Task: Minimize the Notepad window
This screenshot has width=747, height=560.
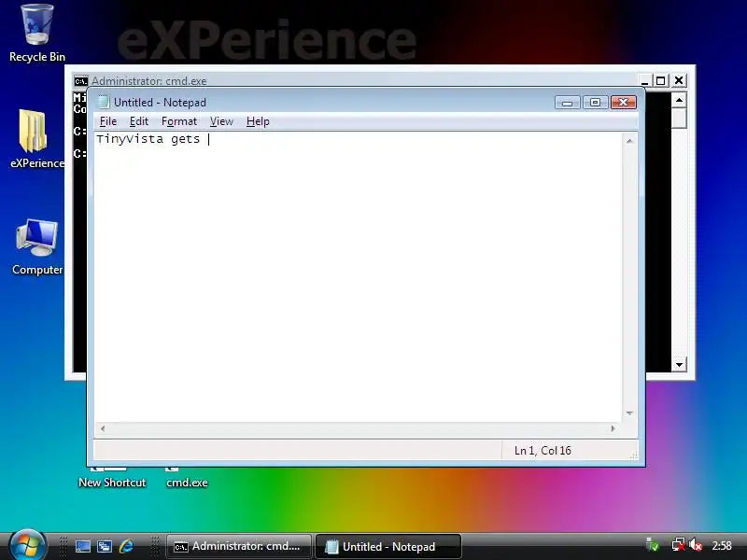Action: point(567,103)
